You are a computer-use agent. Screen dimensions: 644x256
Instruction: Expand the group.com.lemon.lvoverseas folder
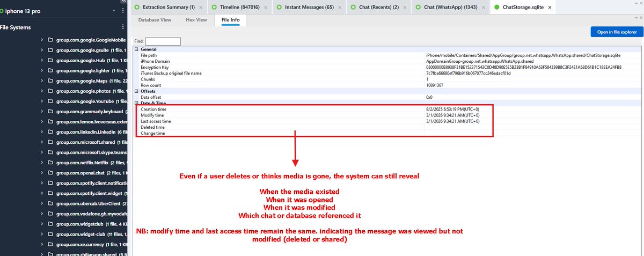pyautogui.click(x=42, y=121)
